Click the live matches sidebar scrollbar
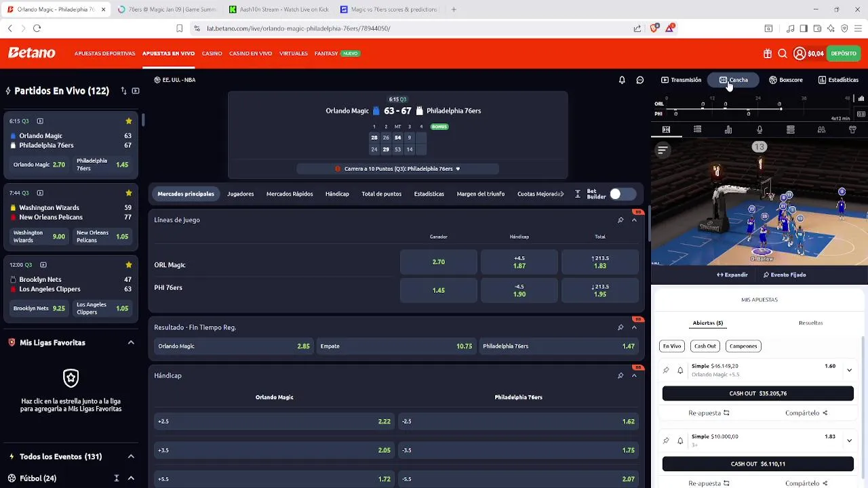This screenshot has width=868, height=488. (x=143, y=120)
